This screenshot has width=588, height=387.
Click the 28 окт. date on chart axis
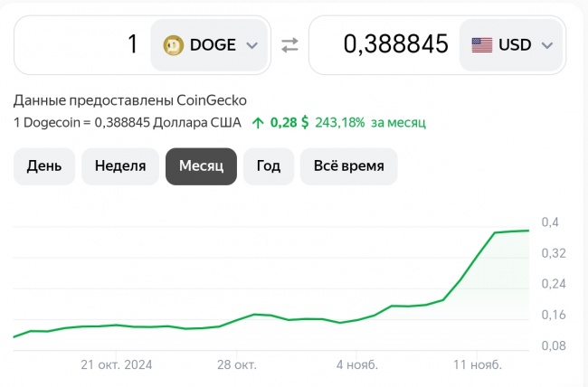click(237, 364)
